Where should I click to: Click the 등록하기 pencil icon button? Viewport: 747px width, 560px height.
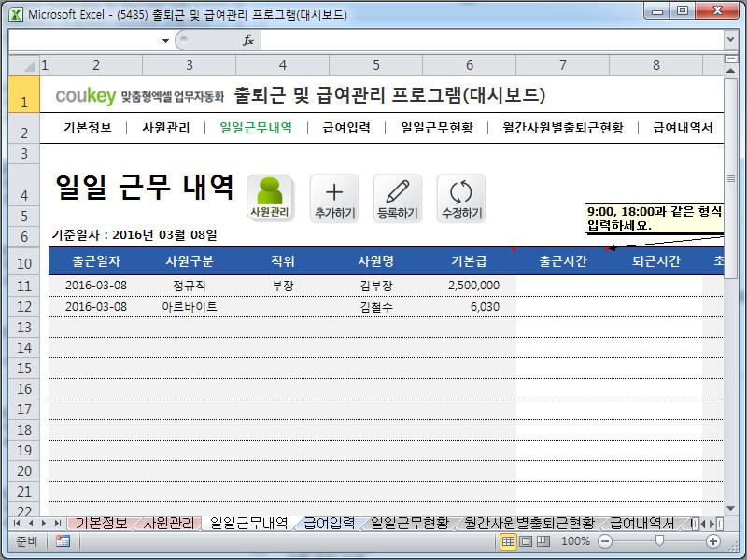point(398,198)
